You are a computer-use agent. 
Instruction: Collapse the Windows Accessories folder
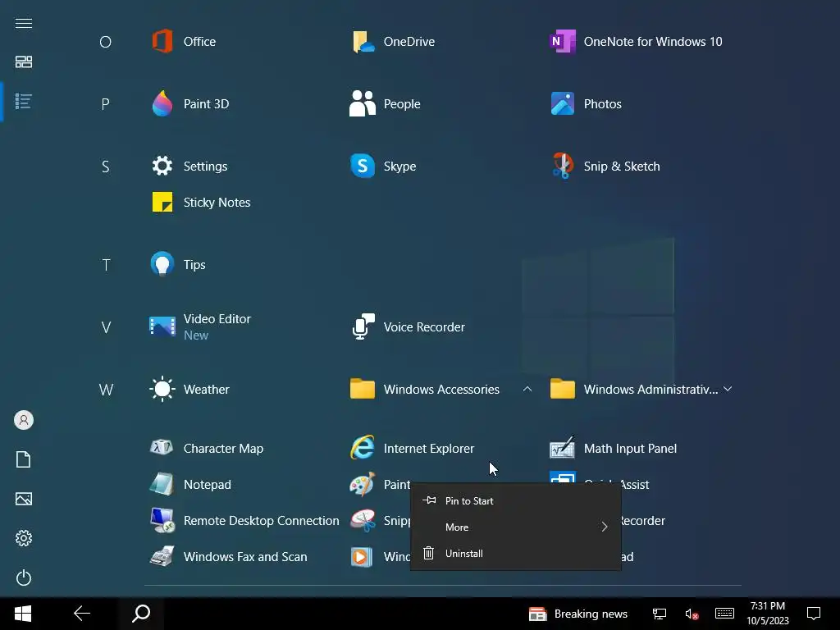pos(527,390)
